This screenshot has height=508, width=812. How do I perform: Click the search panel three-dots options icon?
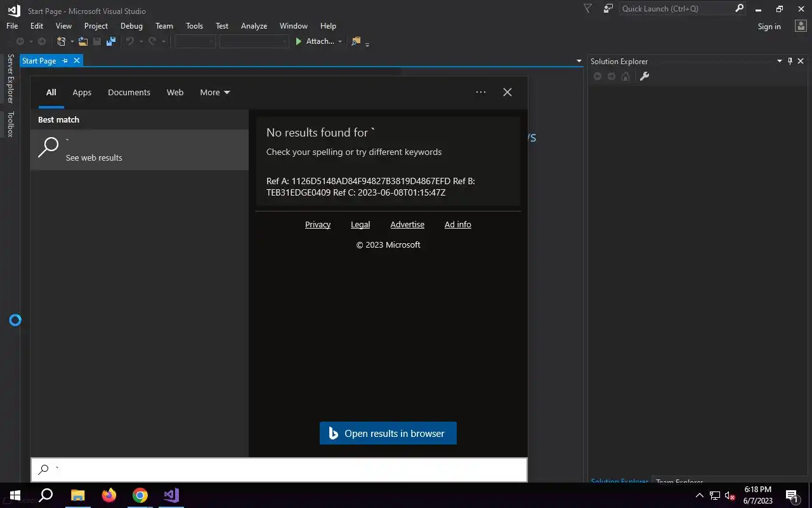pos(481,92)
